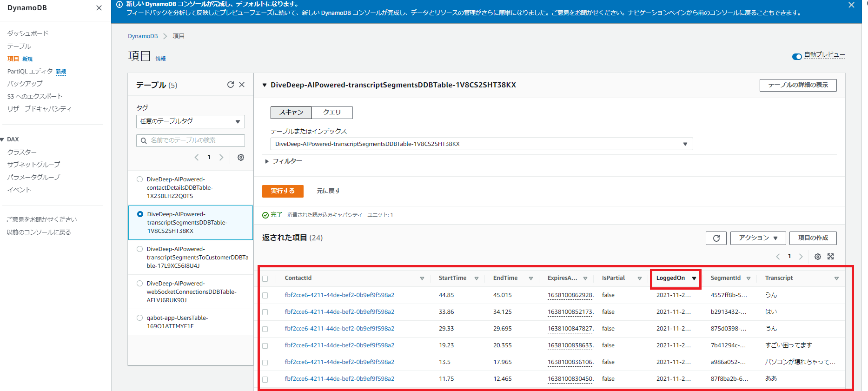Open returned items preferences gear
This screenshot has width=868, height=391.
(x=818, y=257)
